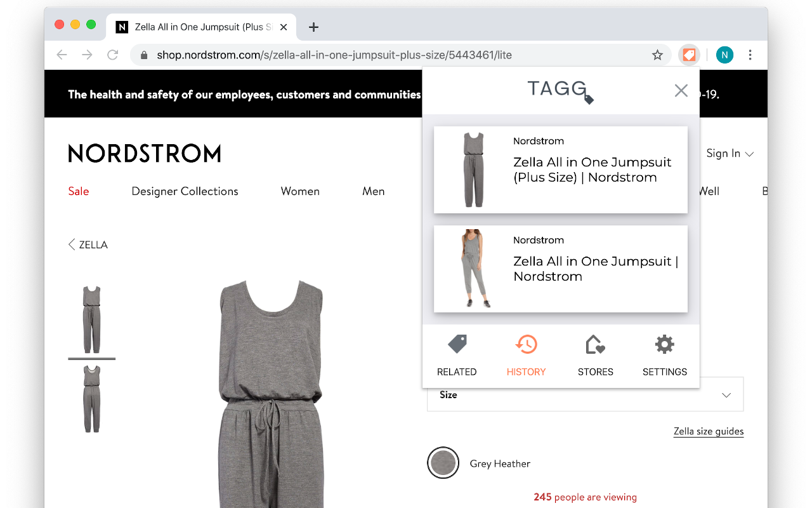Click the '245 people are viewing' text
This screenshot has height=508, width=812.
(x=585, y=497)
